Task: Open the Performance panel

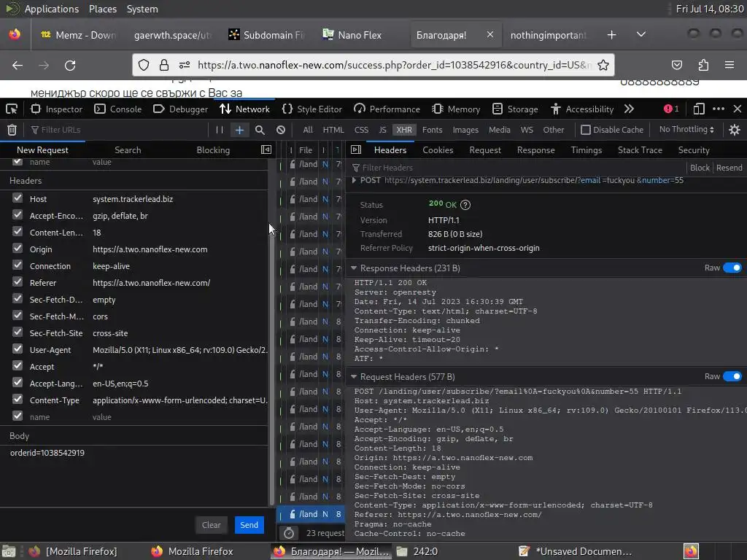Action: [387, 109]
